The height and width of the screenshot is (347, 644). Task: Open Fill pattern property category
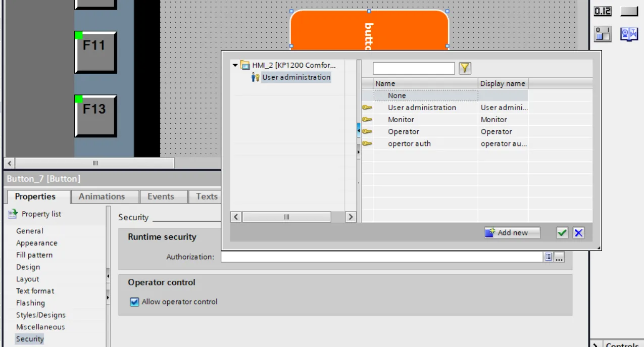(x=34, y=255)
